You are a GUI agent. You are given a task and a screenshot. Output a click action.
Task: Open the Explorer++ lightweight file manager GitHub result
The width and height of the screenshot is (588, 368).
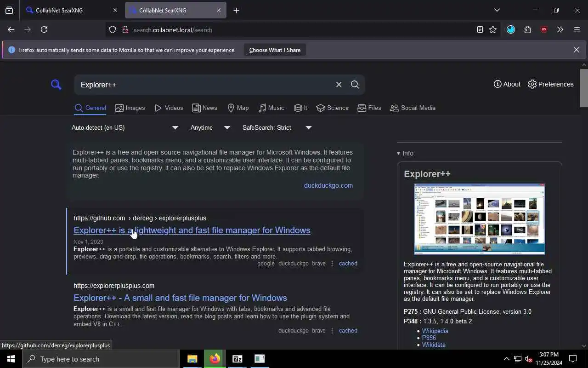(192, 230)
